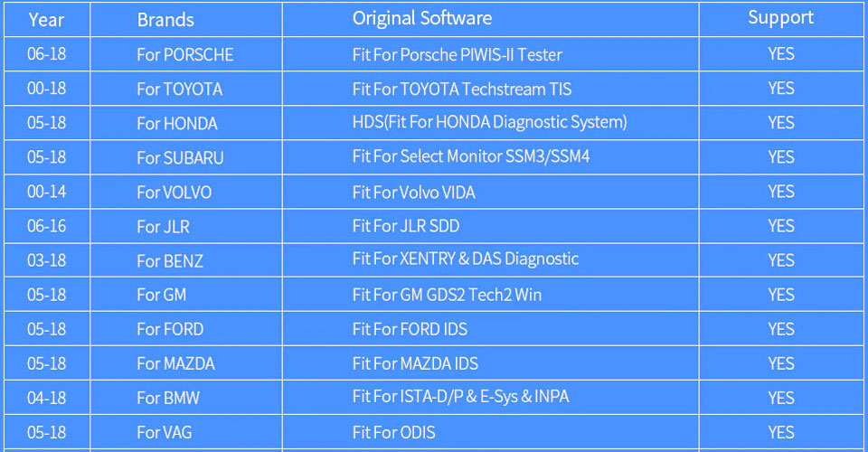The image size is (868, 452).
Task: Select Fit For GM GDS2 Tech2 Win
Action: coord(447,295)
